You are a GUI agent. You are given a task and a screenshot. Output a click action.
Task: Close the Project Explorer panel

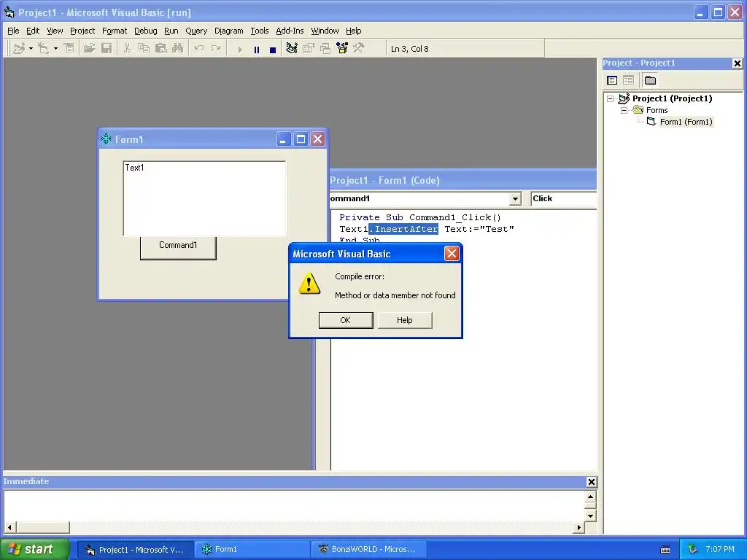click(737, 63)
